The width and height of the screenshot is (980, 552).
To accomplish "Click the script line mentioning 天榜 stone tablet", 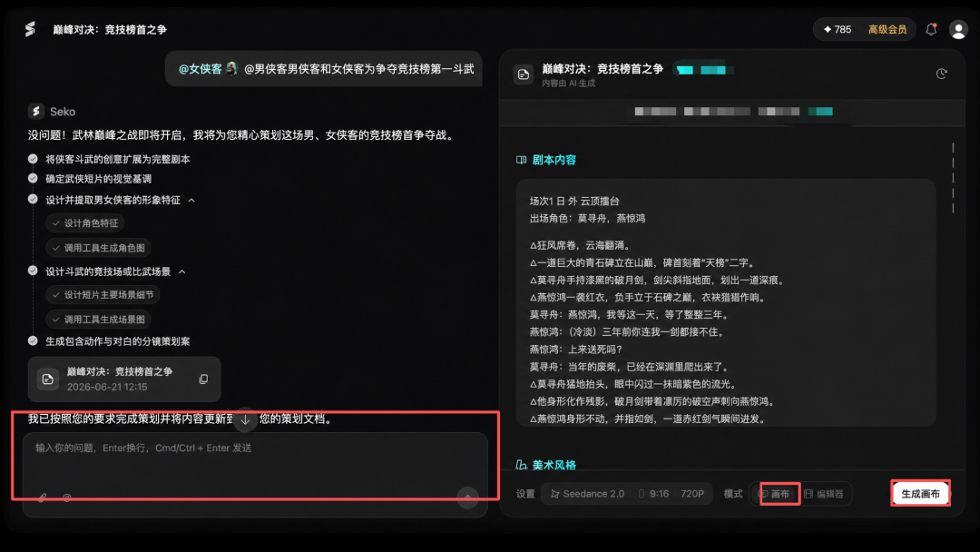I will coord(642,263).
